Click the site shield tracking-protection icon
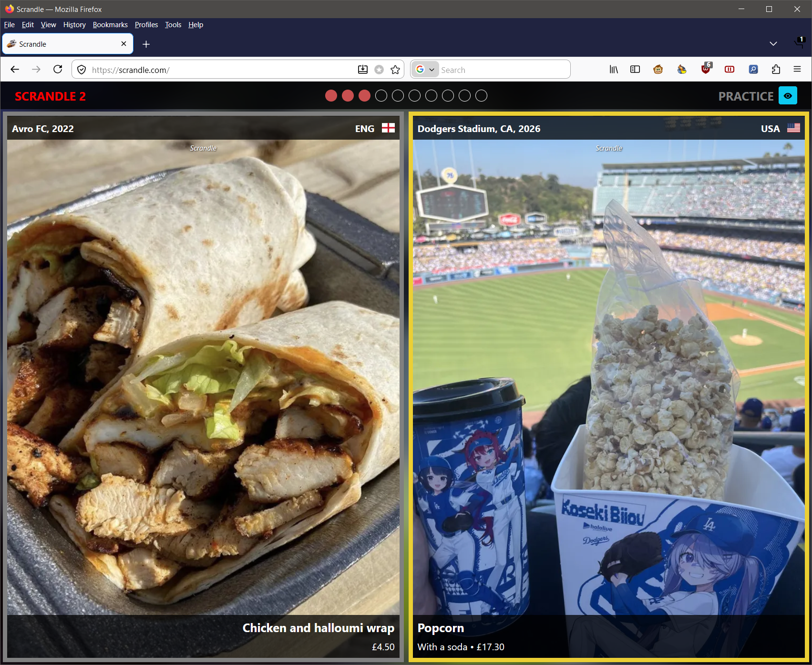812x665 pixels. [x=82, y=70]
